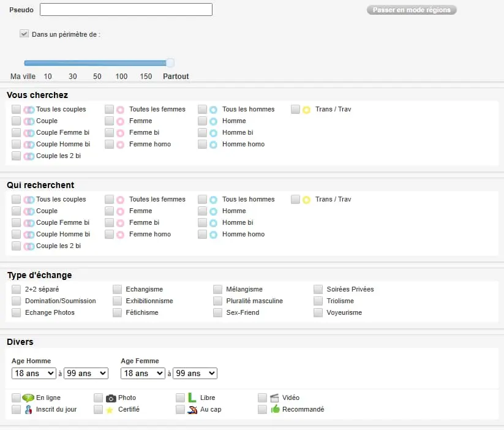Click the green Recommandé thumbs-up icon
Viewport: 504px width, 430px height.
[x=275, y=409]
